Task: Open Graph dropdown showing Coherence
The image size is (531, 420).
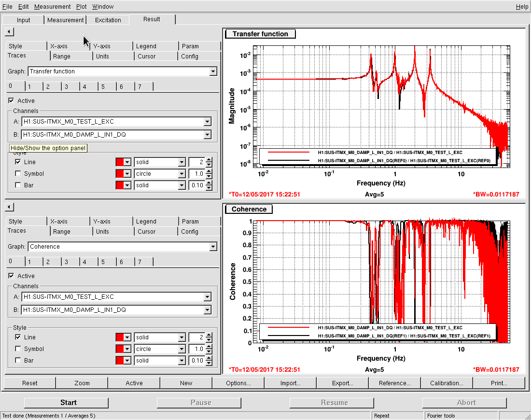Action: point(213,247)
